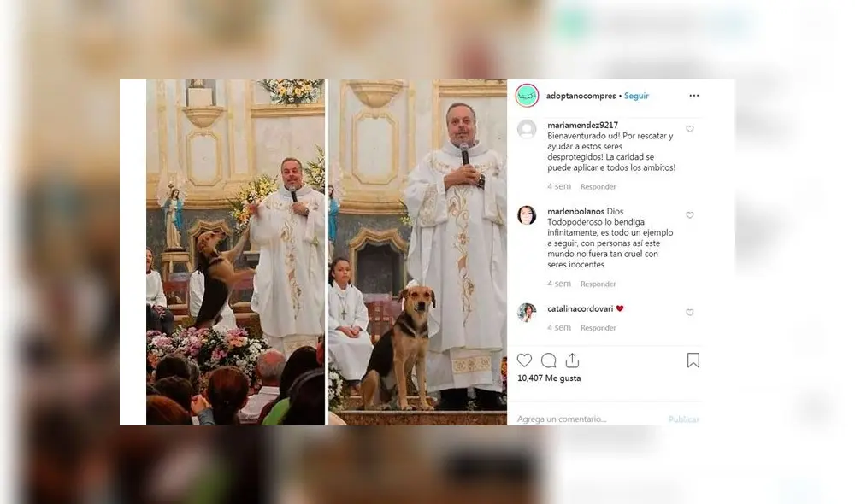
Task: Open the three-dot post options menu
Action: point(693,96)
